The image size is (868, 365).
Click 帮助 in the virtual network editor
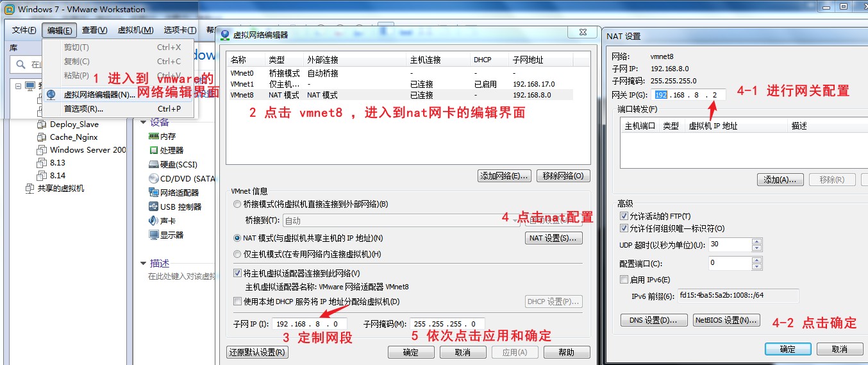coord(567,352)
